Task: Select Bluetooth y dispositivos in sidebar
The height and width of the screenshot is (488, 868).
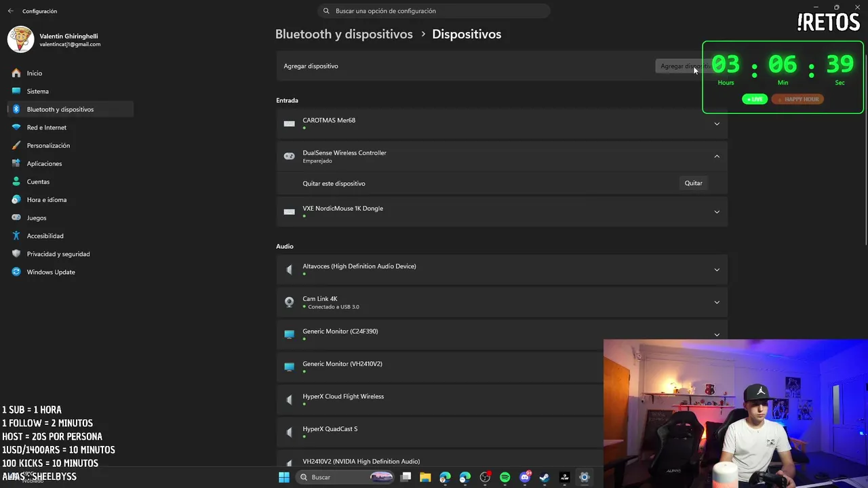Action: 71,109
